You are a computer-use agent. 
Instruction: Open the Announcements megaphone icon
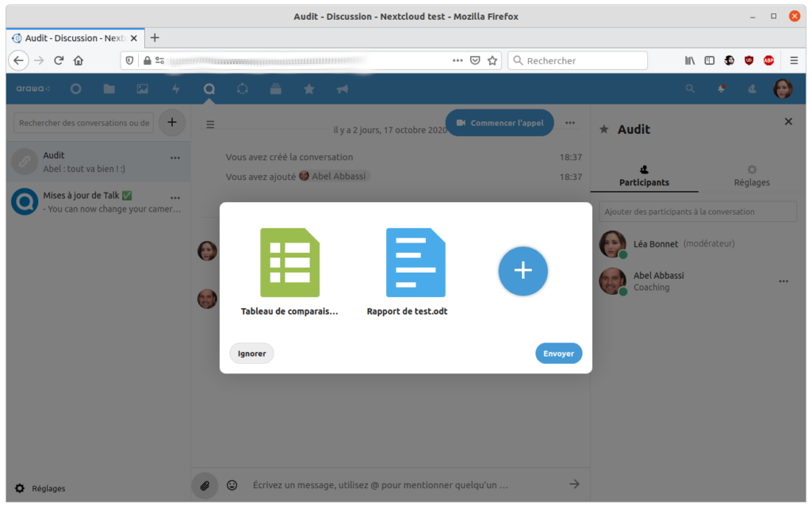click(x=343, y=89)
